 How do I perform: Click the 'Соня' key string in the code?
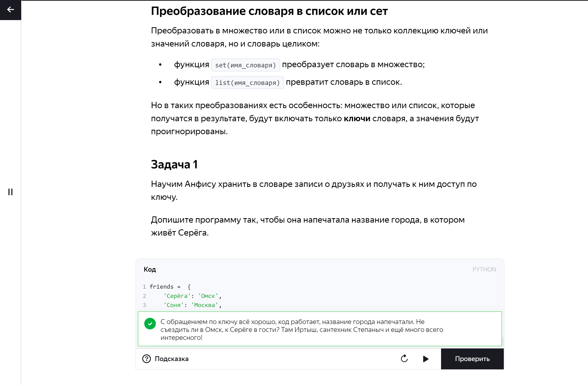point(173,305)
